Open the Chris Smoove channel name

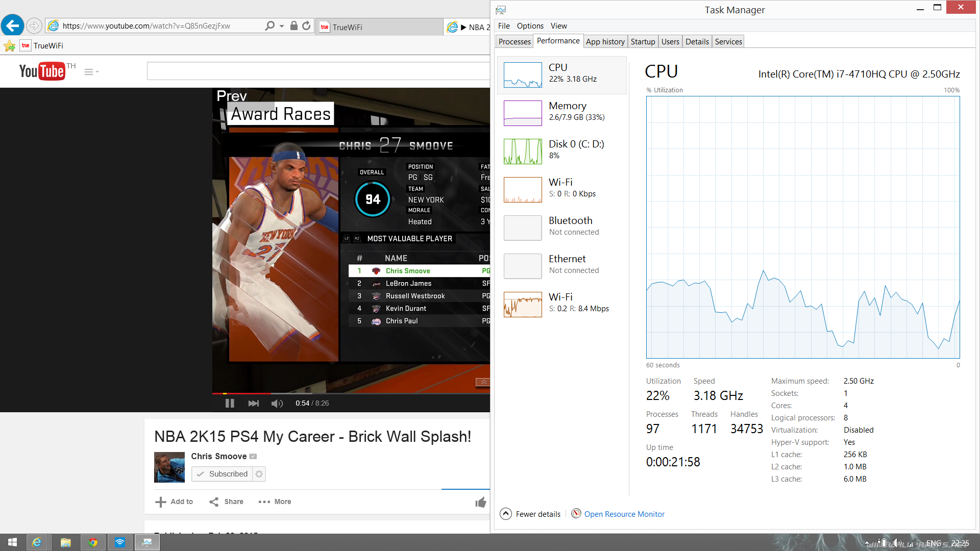(x=218, y=456)
